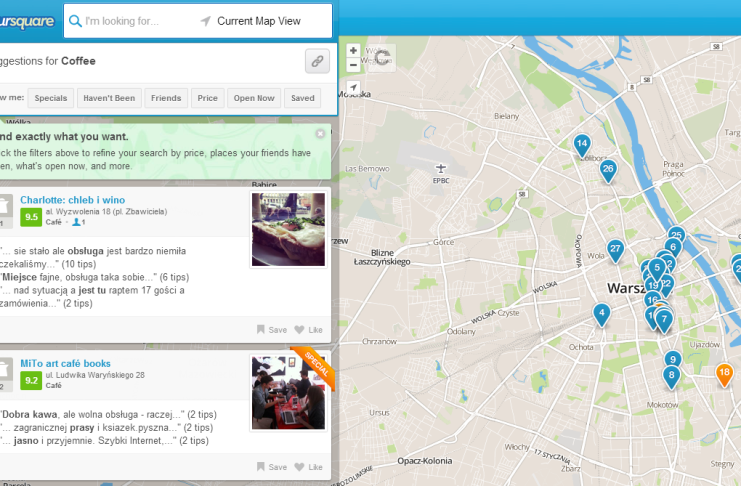Save MiTo art café books
The height and width of the screenshot is (486, 741).
tap(272, 467)
